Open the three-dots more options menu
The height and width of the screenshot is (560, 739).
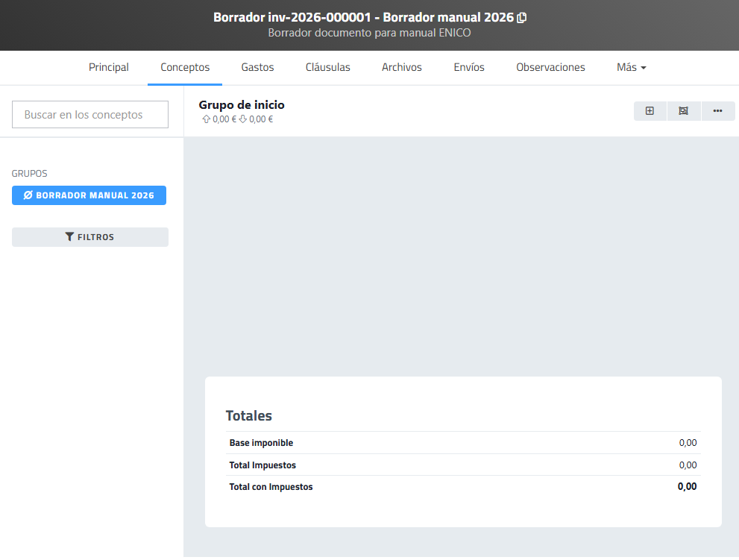(717, 111)
